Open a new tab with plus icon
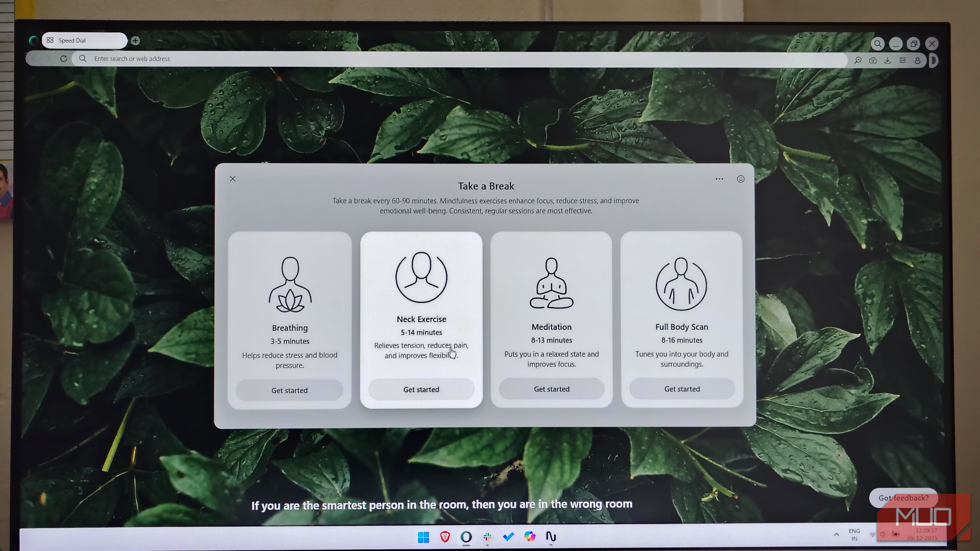Viewport: 980px width, 551px height. pos(135,41)
